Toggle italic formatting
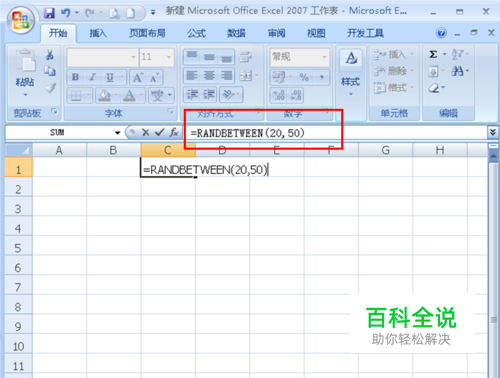Screen dimensions: 500x378 (92, 77)
